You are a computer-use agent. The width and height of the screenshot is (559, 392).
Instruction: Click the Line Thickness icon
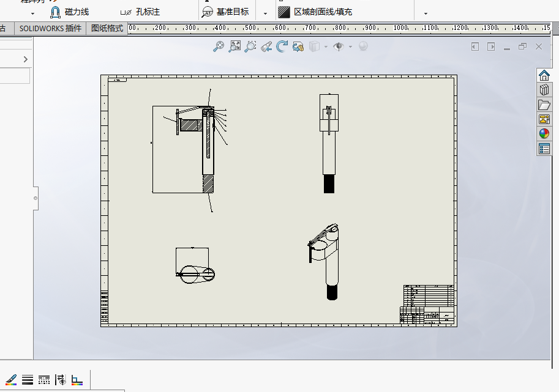[28, 380]
